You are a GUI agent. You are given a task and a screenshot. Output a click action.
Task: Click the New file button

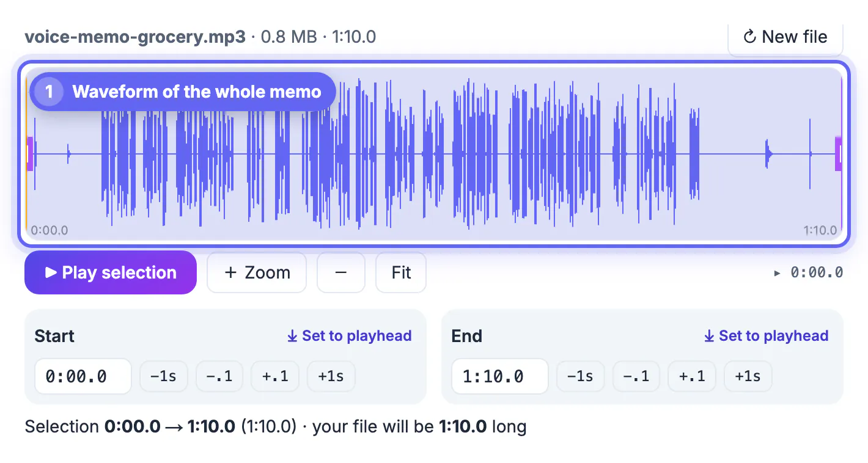[x=785, y=38]
